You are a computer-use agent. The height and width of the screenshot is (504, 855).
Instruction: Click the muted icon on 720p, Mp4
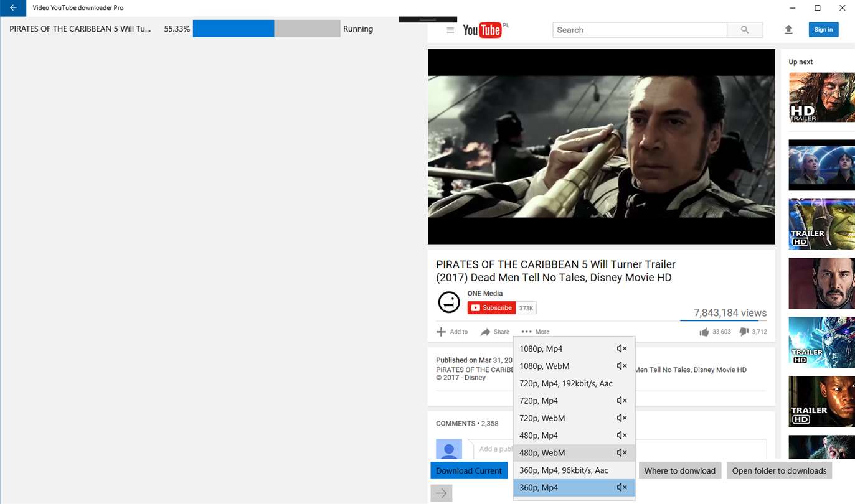[621, 401]
